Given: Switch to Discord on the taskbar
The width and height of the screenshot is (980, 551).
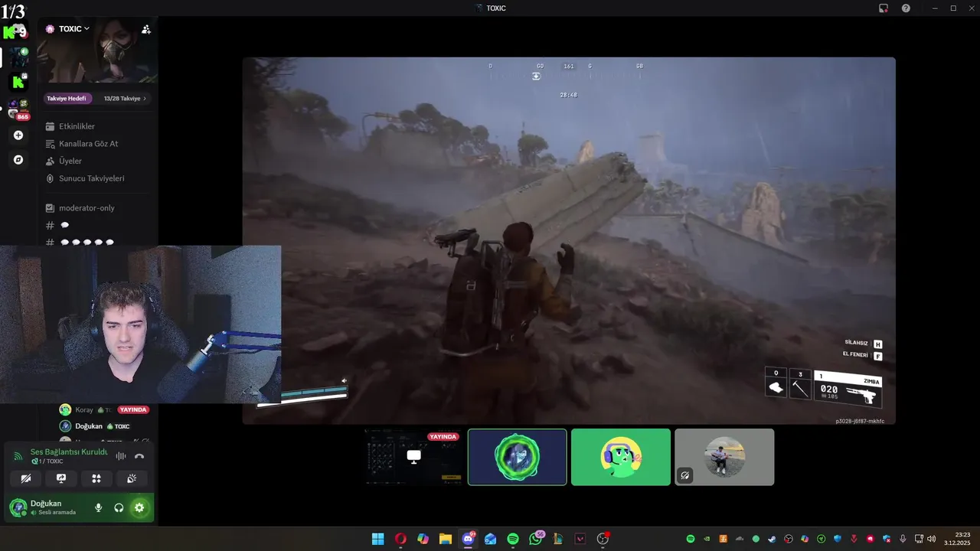Looking at the screenshot, I should [468, 539].
